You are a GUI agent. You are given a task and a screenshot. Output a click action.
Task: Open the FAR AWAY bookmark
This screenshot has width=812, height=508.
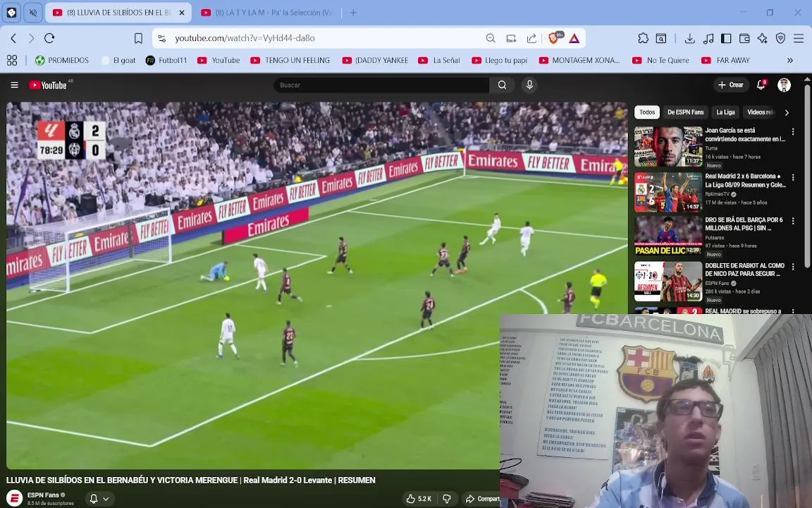tap(725, 60)
